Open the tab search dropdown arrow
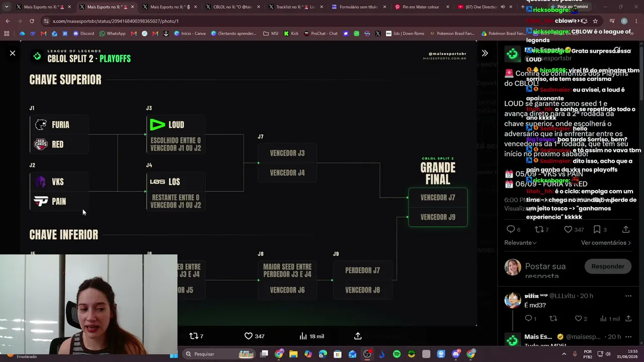Image resolution: width=644 pixels, height=362 pixels. click(7, 7)
